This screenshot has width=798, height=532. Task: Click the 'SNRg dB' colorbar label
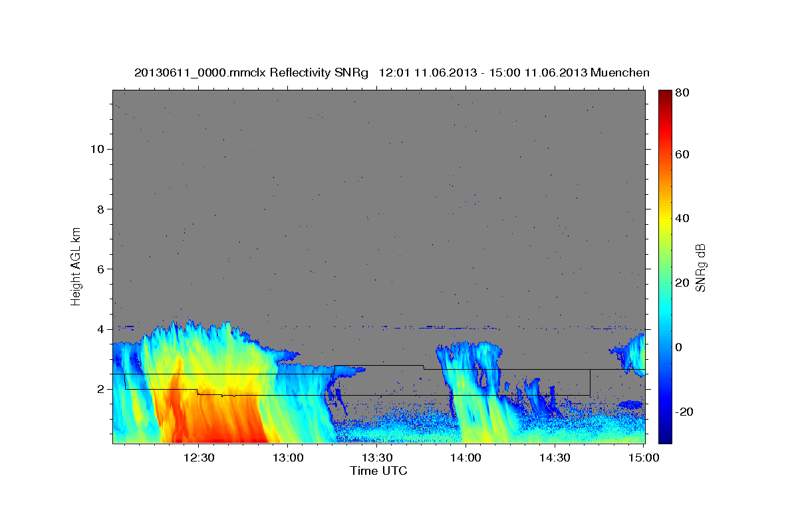tap(700, 267)
